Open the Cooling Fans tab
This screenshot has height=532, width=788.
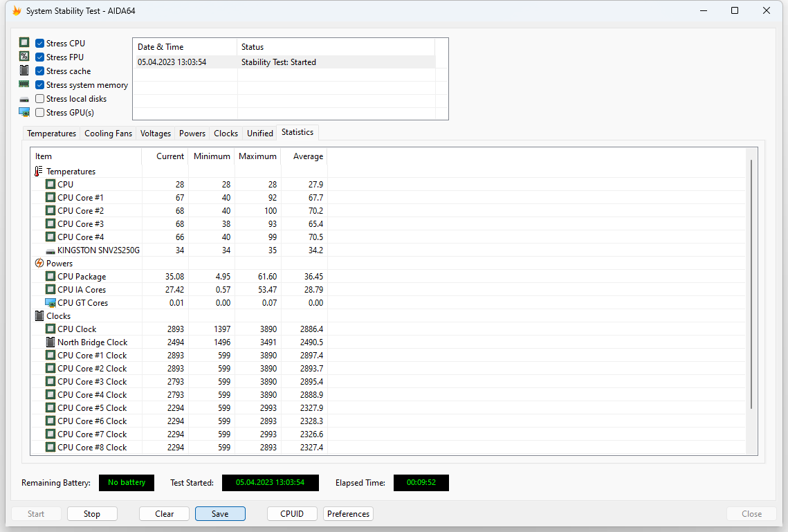pyautogui.click(x=108, y=133)
